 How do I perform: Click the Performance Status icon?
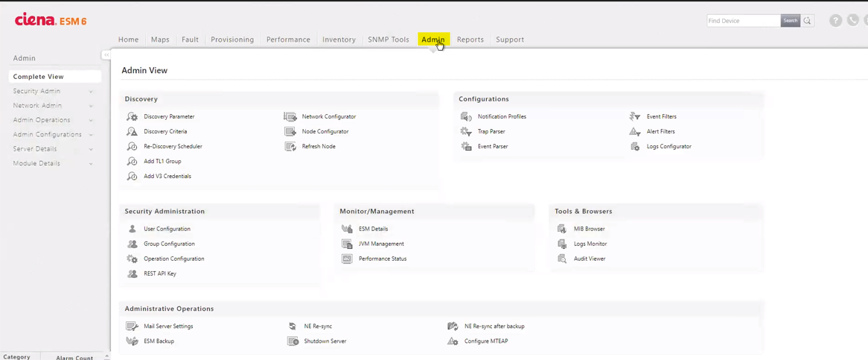pos(347,259)
